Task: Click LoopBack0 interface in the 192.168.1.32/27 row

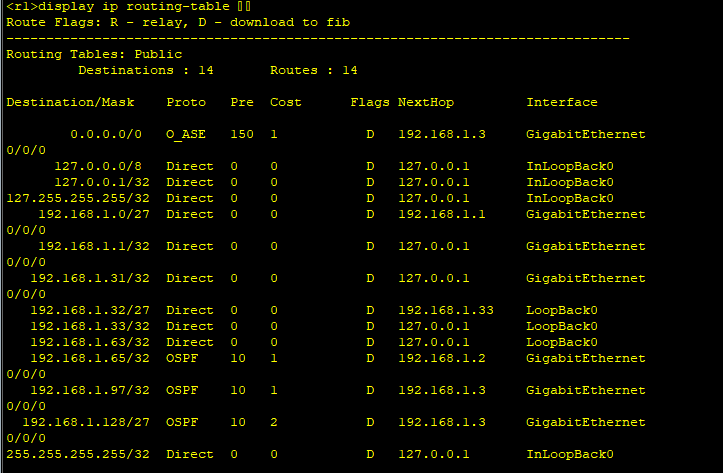Action: (562, 310)
